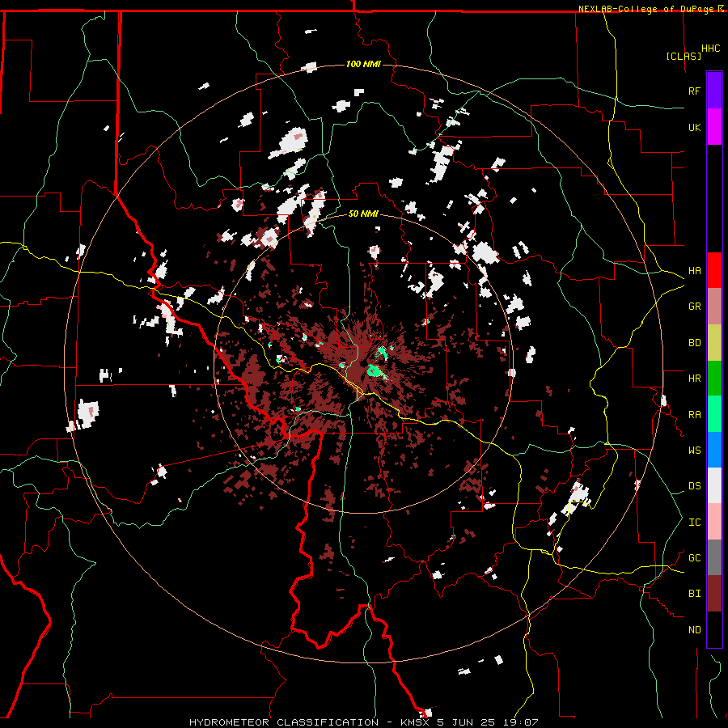Select the BD yellow legend color
Viewport: 728px width, 728px height.
point(714,342)
